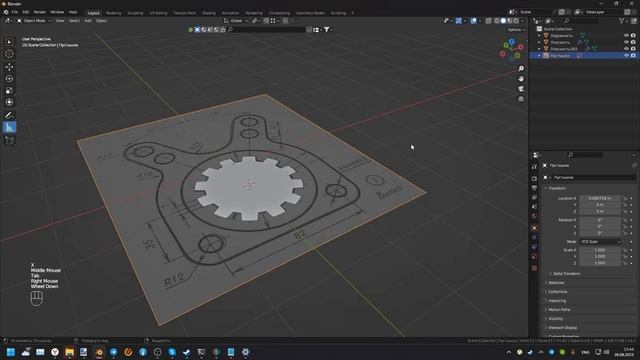Open the Global transform orientation dropdown
The width and height of the screenshot is (640, 360).
(x=236, y=20)
